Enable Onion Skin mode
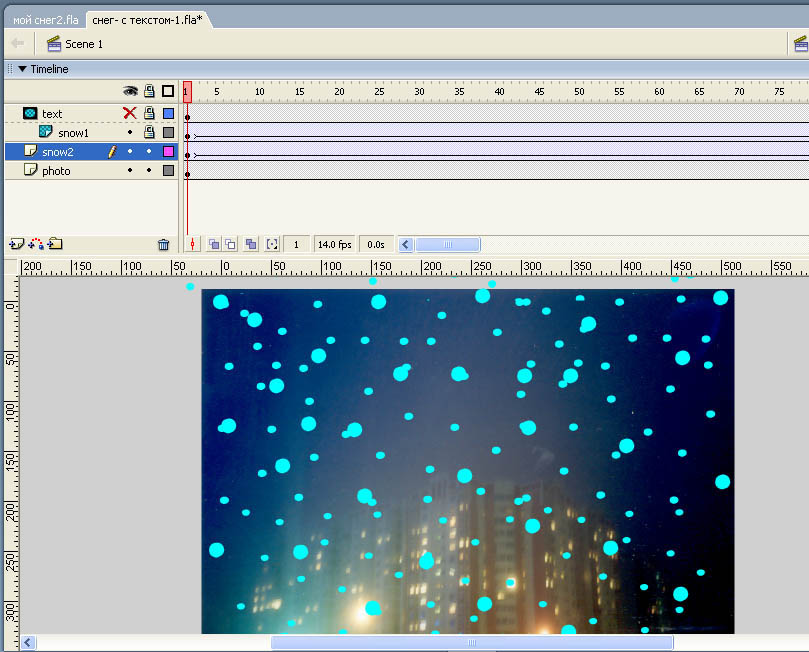This screenshot has height=652, width=809. pos(214,244)
